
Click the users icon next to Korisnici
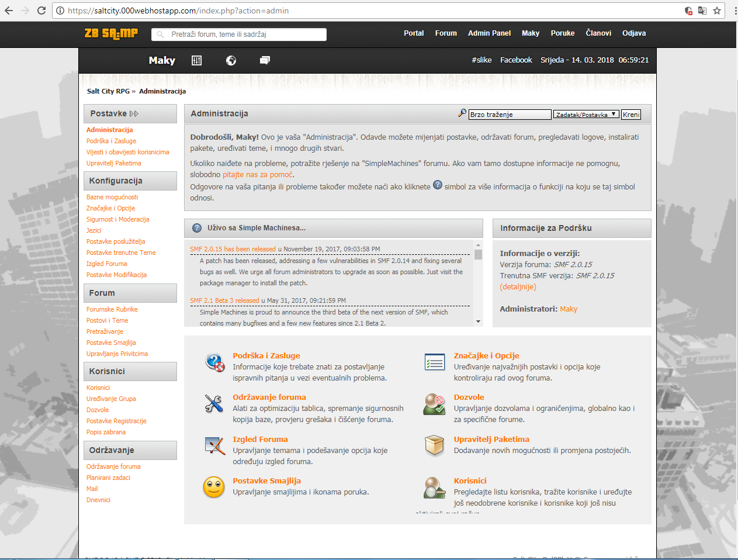434,486
